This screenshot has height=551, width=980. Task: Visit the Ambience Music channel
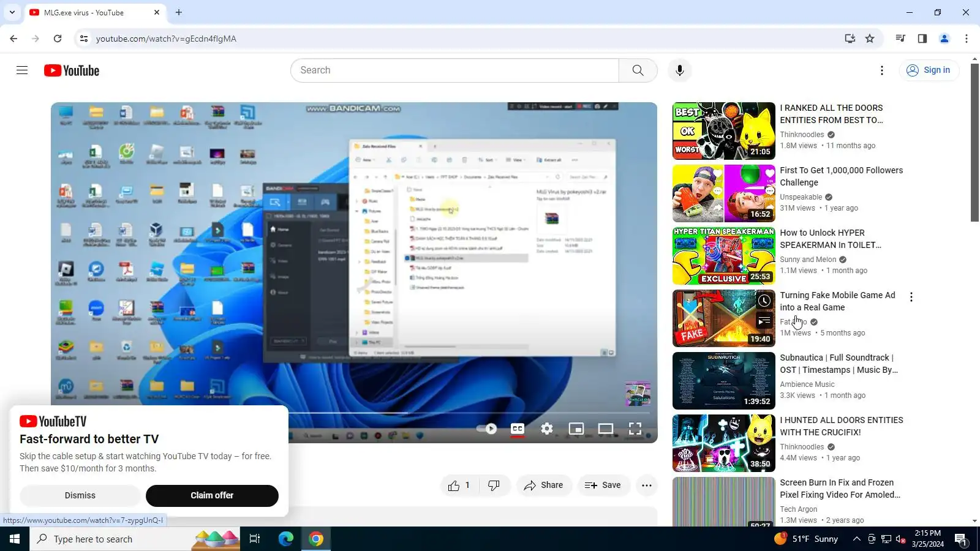coord(807,384)
